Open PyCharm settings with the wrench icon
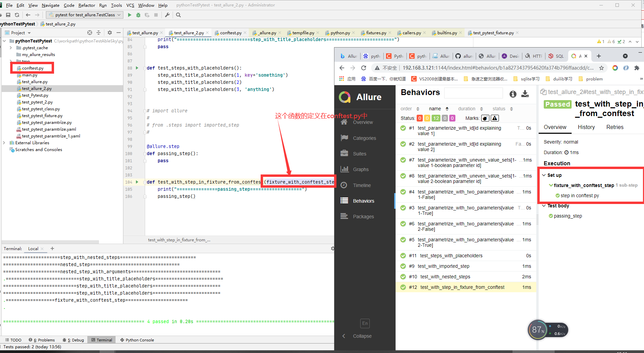This screenshot has width=644, height=353. coord(167,15)
